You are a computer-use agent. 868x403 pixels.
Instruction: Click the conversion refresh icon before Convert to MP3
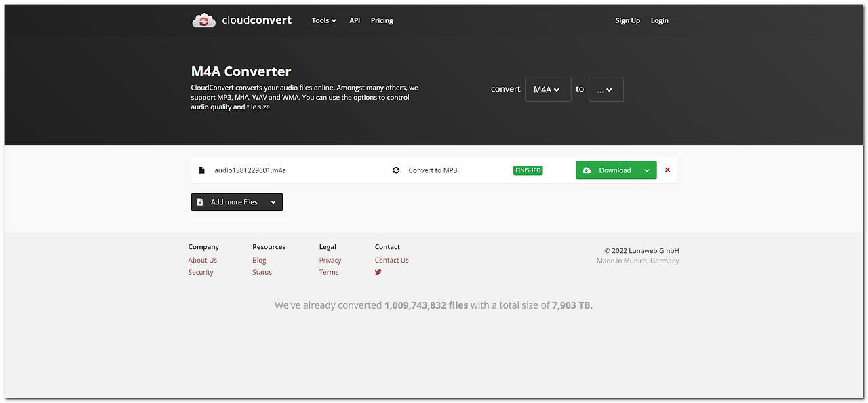[396, 170]
